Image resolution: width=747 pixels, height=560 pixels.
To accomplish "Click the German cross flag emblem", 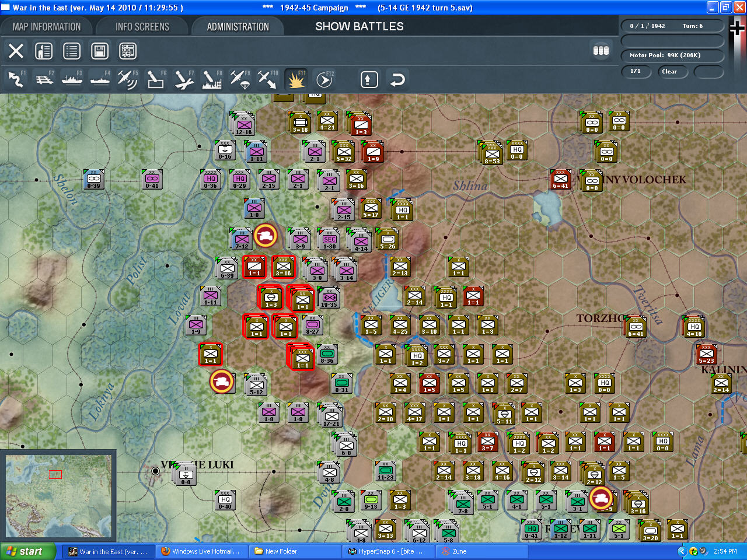I will (x=738, y=28).
